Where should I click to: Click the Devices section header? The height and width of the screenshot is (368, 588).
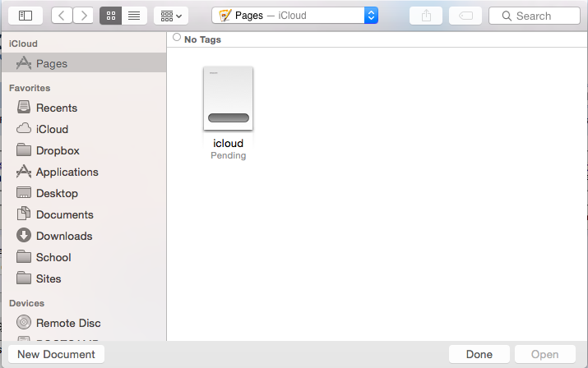(26, 303)
